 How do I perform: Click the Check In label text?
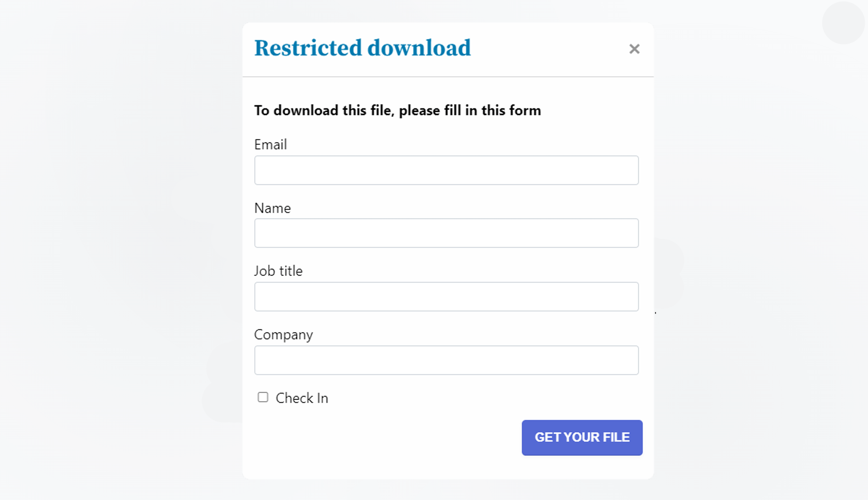point(302,398)
